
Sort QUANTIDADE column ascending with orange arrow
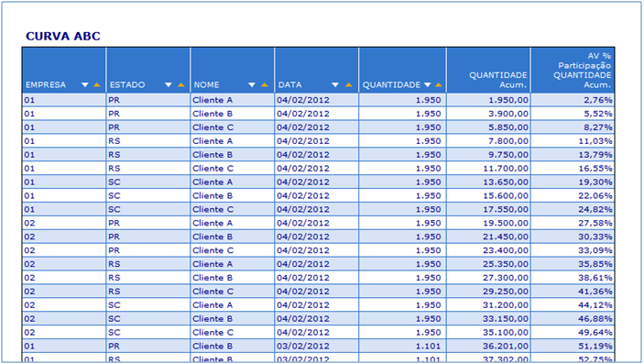click(x=439, y=85)
